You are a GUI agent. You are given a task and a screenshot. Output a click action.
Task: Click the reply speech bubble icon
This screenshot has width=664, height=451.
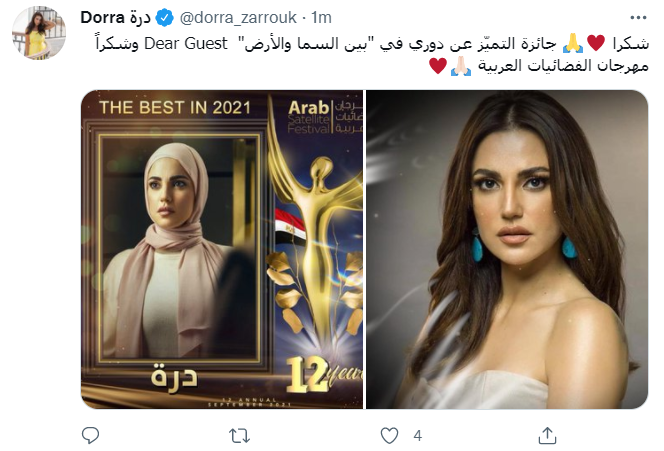point(90,435)
